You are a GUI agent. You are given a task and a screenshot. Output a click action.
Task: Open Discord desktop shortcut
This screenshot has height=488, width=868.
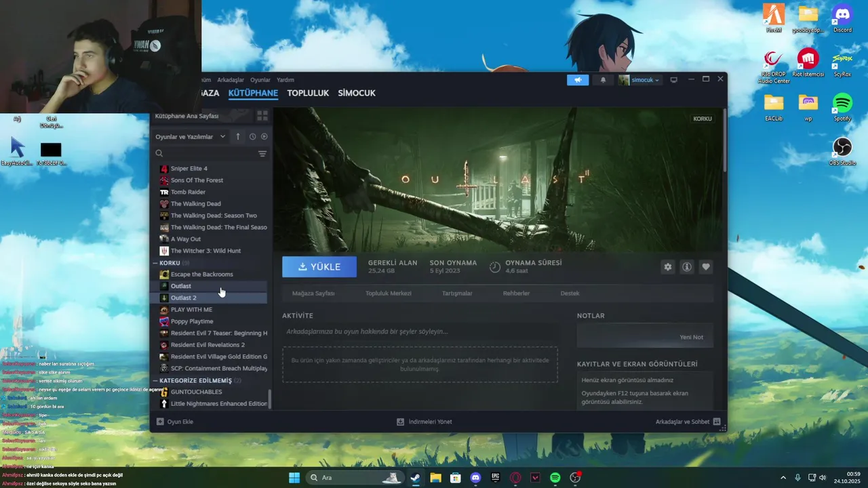click(842, 18)
